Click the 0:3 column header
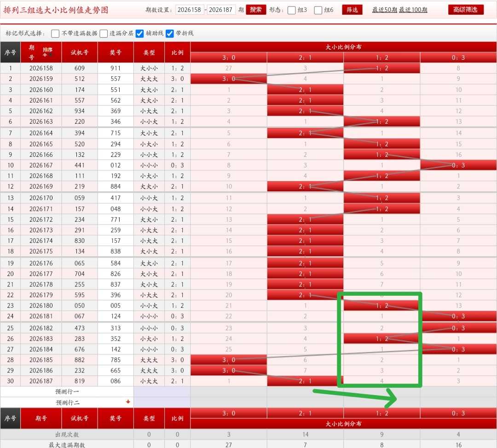 point(458,57)
